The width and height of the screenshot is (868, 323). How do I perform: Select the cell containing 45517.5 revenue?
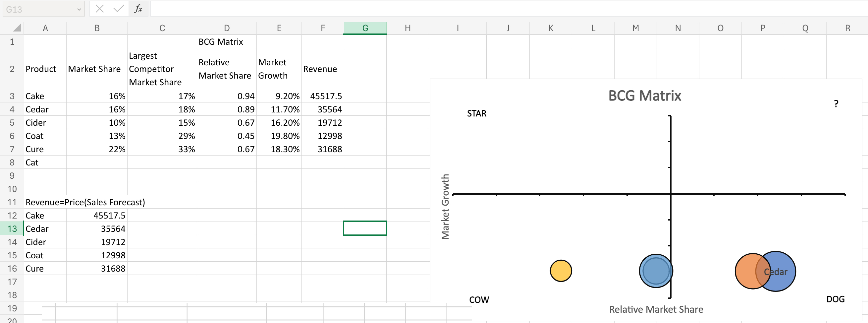323,96
